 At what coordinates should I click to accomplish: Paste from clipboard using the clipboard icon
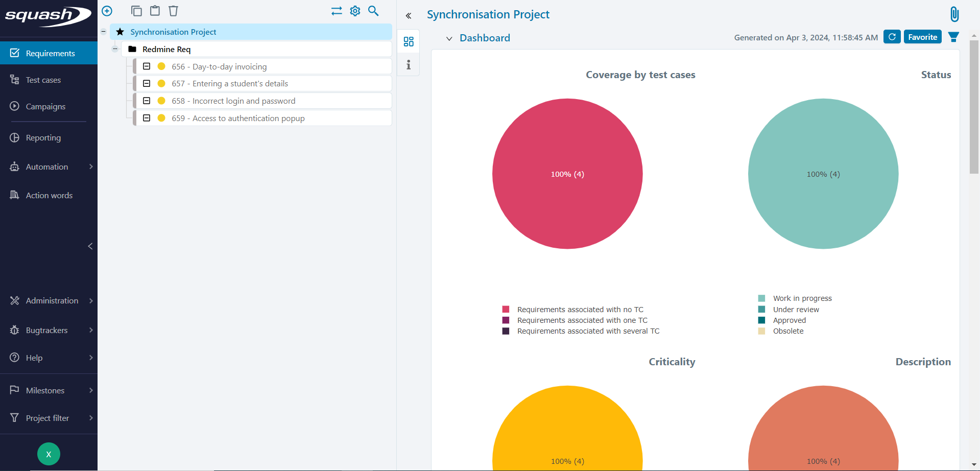(x=155, y=11)
